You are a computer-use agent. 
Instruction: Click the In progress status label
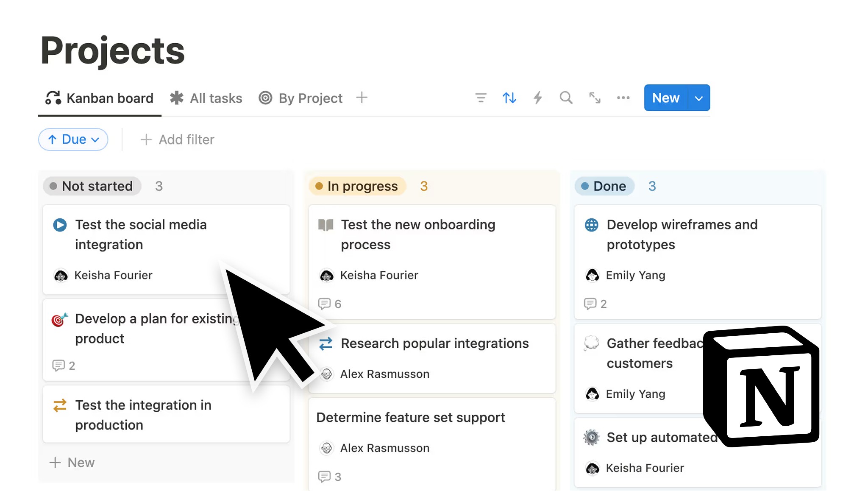coord(357,186)
